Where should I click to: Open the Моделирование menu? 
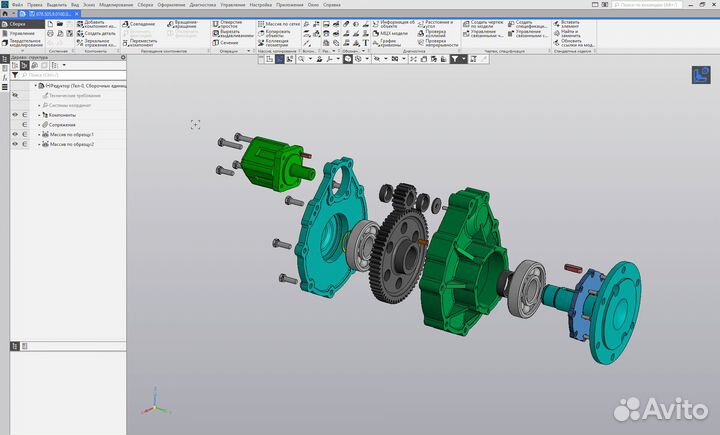(116, 5)
